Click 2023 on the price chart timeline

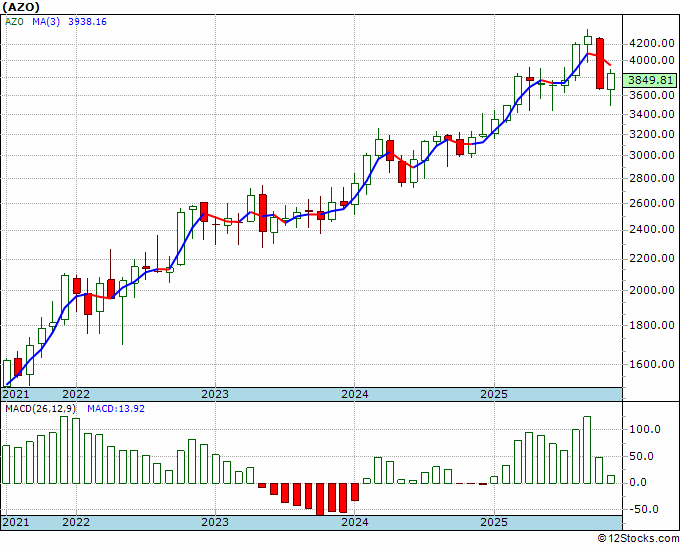click(215, 394)
